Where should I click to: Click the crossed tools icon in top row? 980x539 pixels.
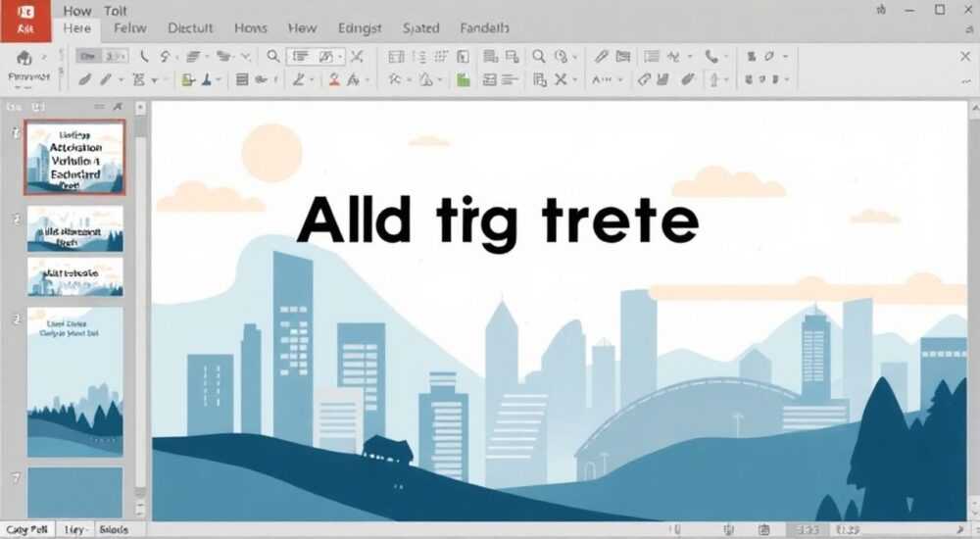[x=357, y=57]
